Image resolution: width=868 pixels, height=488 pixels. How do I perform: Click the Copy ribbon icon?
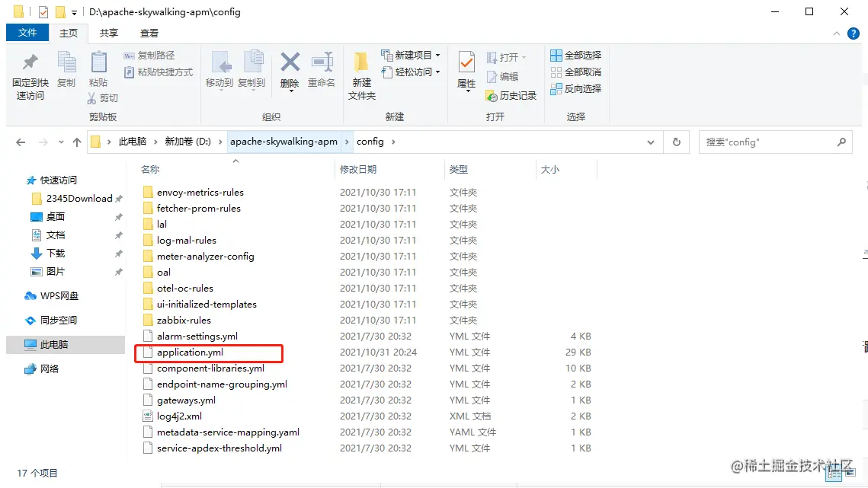coord(66,62)
